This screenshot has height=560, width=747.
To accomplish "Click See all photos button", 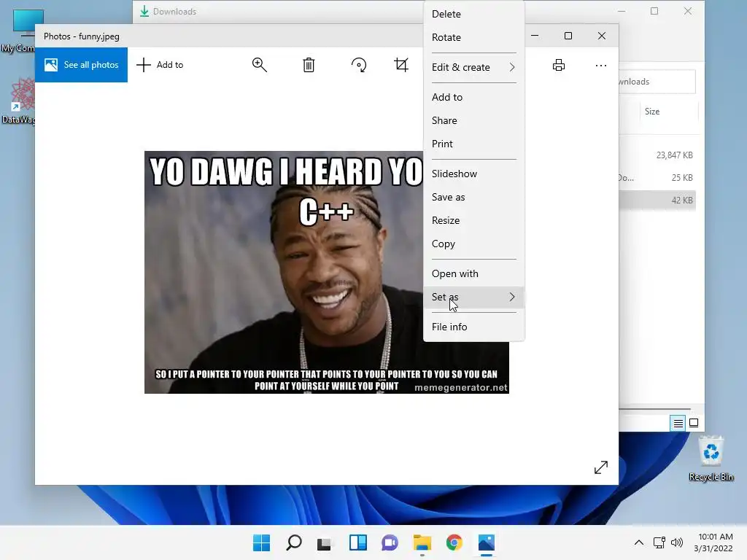I will point(82,65).
